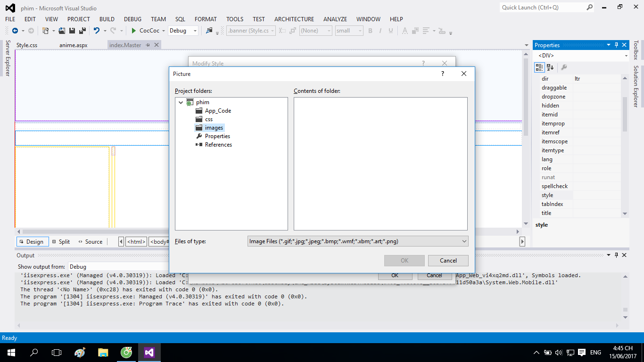
Task: Click the Properties panel scrollbar down arrow
Action: pyautogui.click(x=625, y=214)
